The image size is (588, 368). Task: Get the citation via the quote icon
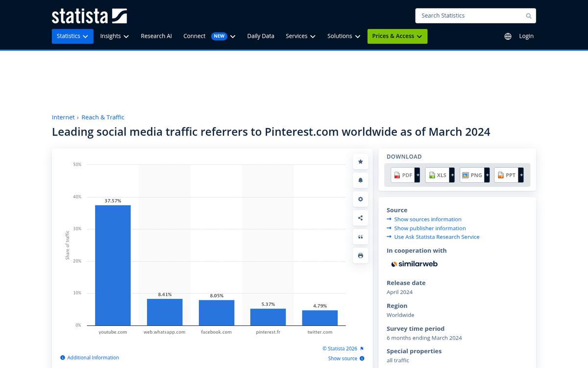click(x=360, y=237)
